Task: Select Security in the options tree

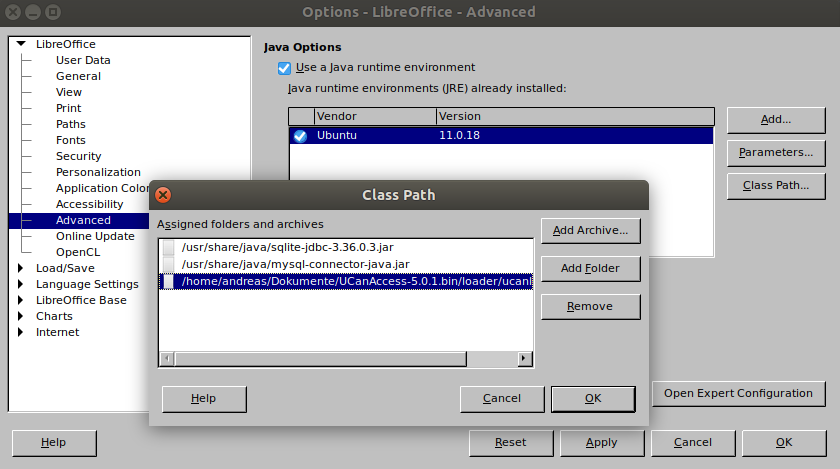Action: (x=79, y=157)
